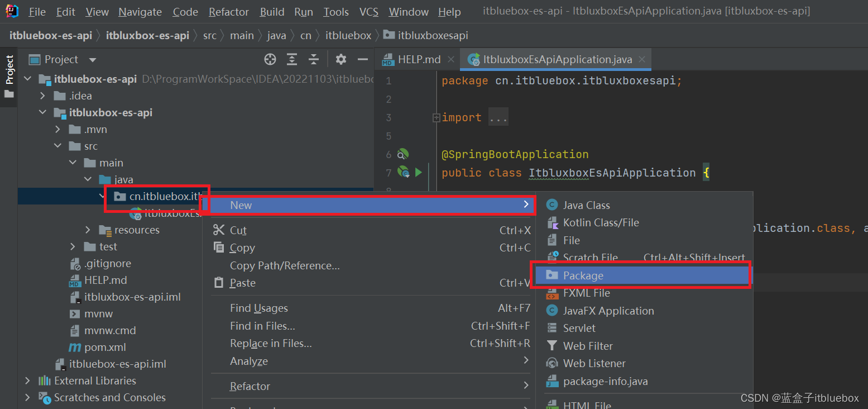
Task: Collapse the main folder
Action: (73, 163)
